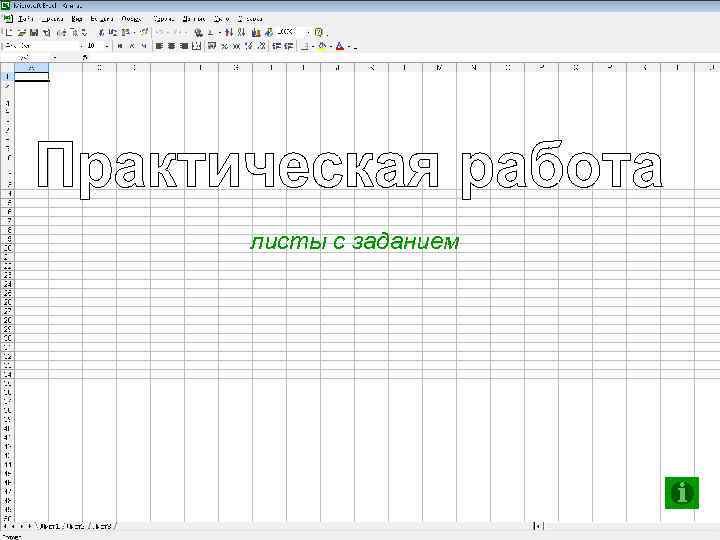The image size is (720, 540).
Task: Activate the Format Painter brush
Action: 145,32
